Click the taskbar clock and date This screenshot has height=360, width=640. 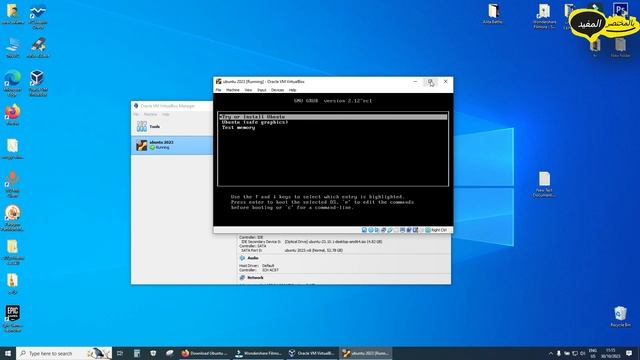pos(611,353)
